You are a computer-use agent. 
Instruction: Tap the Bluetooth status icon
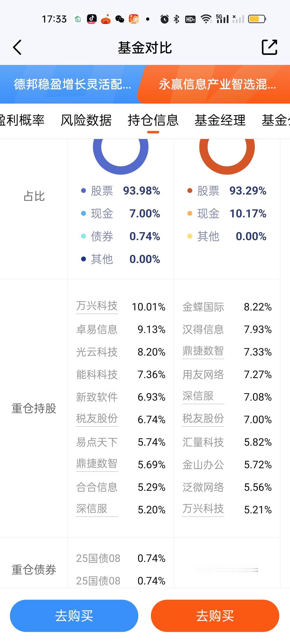[176, 19]
